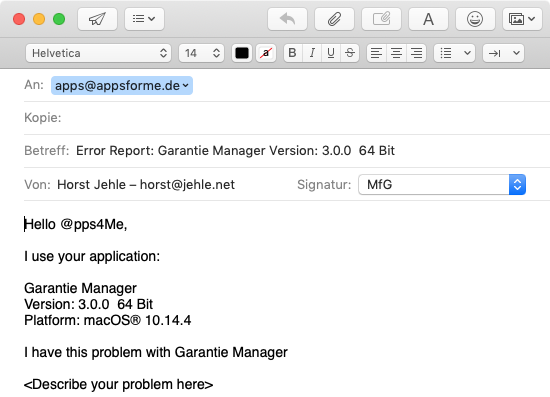Image resolution: width=550 pixels, height=397 pixels.
Task: Place cursor in 'Hello @pps4Me,' line
Action: point(75,224)
